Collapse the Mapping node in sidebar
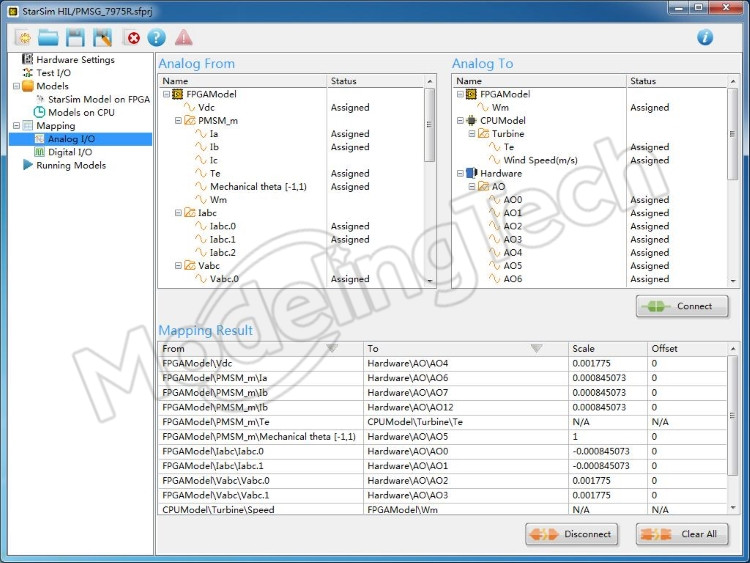 tap(16, 126)
